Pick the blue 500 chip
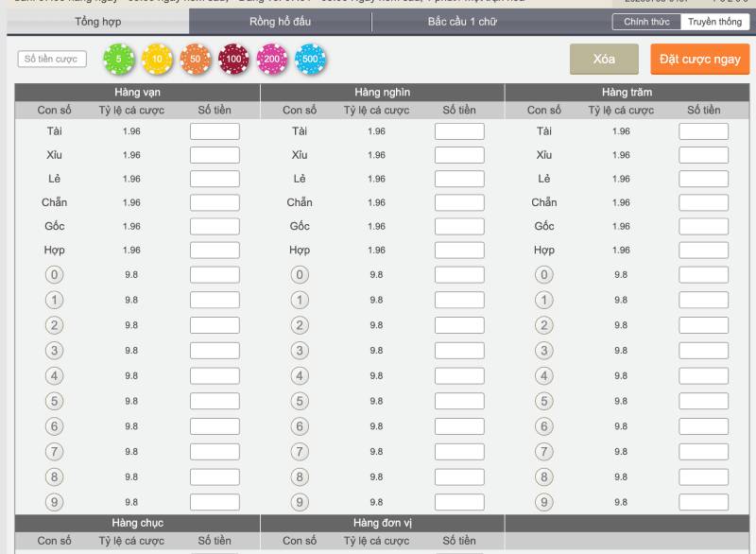Screen dimensions: 756x554 point(310,60)
